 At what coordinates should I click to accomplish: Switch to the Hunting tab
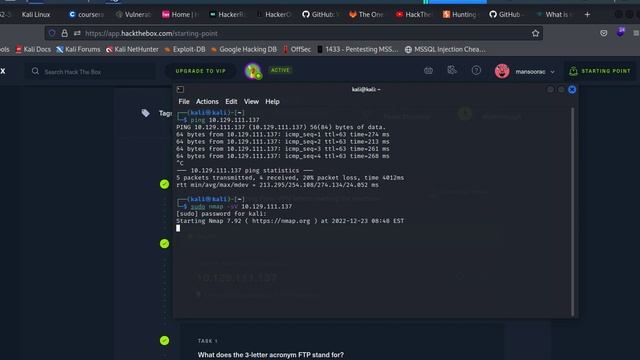point(460,14)
